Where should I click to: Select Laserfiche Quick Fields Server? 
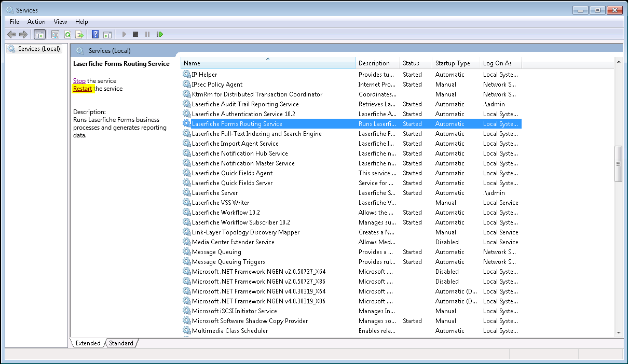[x=232, y=183]
